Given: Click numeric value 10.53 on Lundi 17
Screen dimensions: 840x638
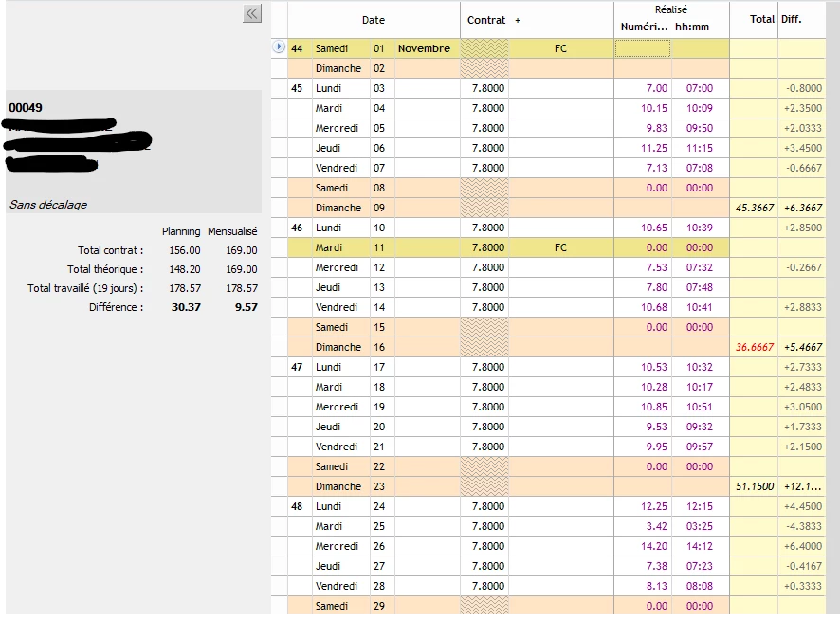Looking at the screenshot, I should pos(654,367).
